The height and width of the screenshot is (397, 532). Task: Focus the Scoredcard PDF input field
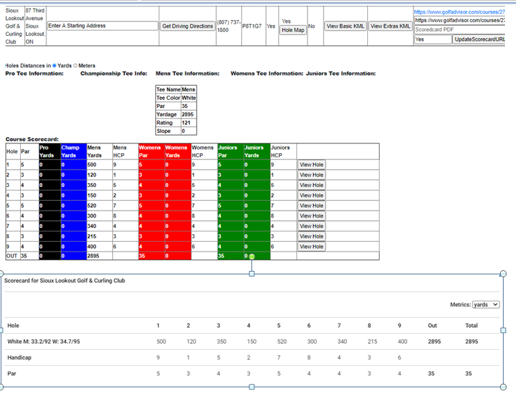pos(460,30)
